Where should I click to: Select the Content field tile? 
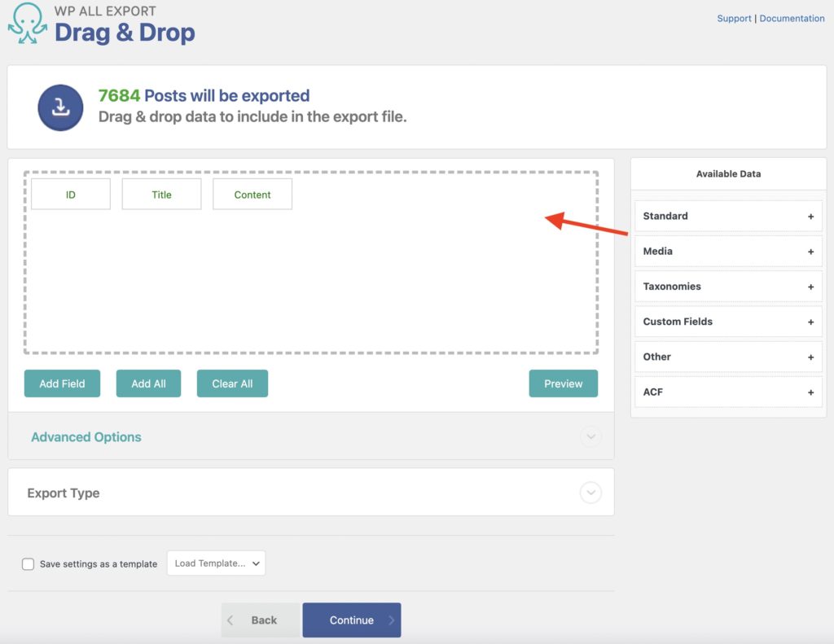pos(252,194)
